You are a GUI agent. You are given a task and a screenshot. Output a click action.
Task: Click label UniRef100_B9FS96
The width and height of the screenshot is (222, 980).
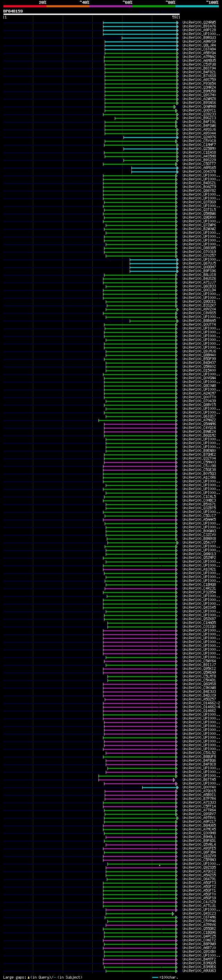[x=199, y=271]
